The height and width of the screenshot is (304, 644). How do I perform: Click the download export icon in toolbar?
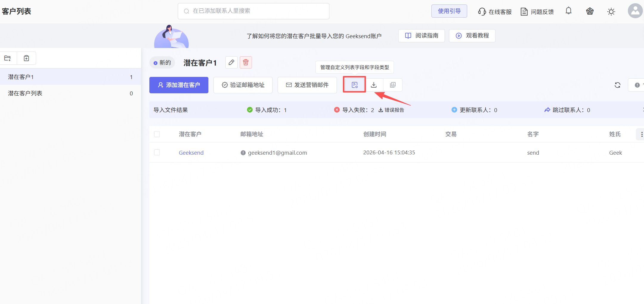click(x=374, y=85)
